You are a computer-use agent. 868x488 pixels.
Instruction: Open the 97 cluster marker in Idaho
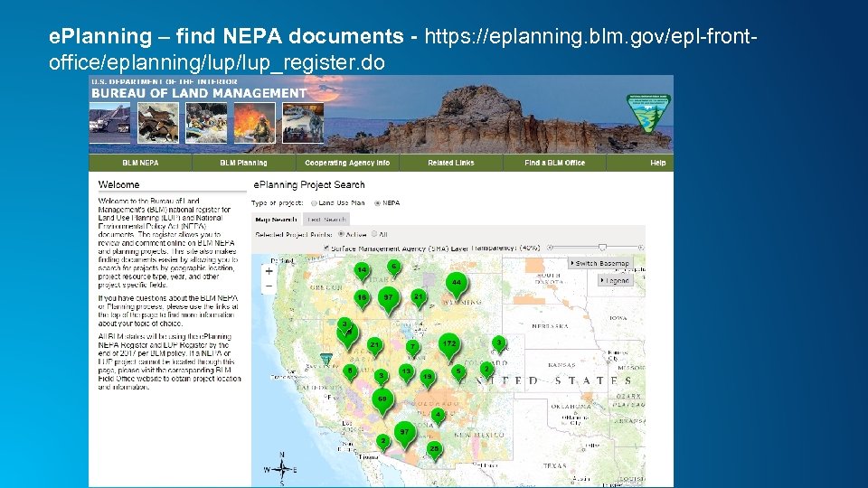(389, 301)
